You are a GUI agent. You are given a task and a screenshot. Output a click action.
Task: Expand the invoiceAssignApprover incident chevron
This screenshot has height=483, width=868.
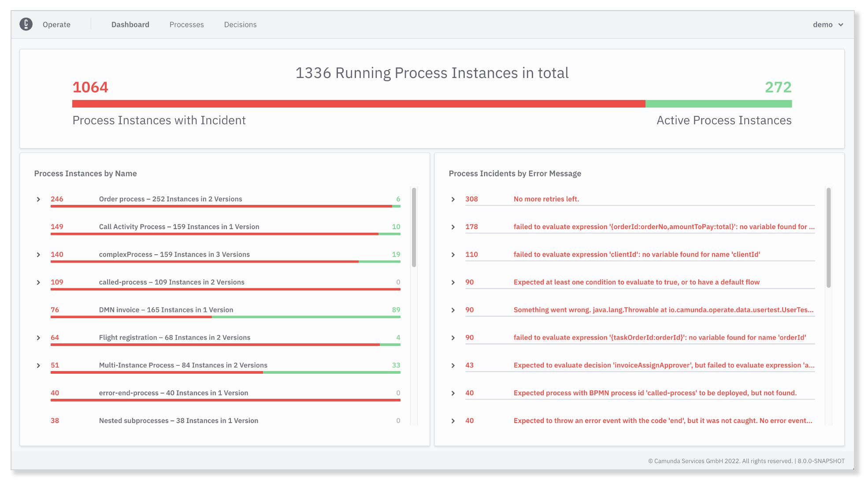[453, 366]
